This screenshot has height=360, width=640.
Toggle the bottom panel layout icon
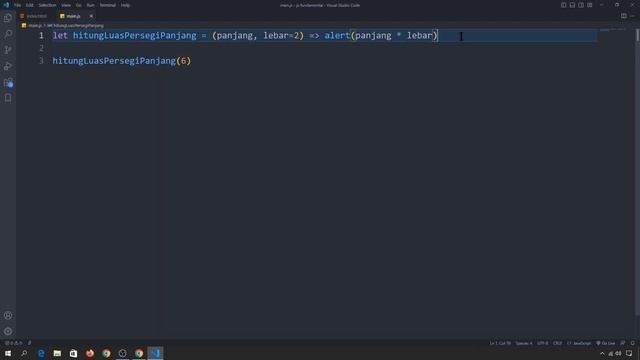pyautogui.click(x=572, y=5)
